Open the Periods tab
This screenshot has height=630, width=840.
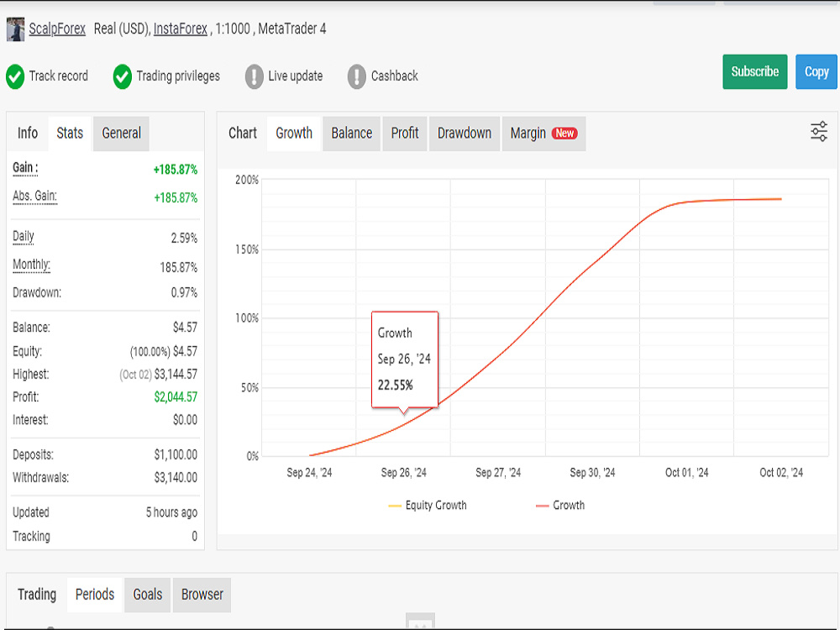(x=95, y=596)
